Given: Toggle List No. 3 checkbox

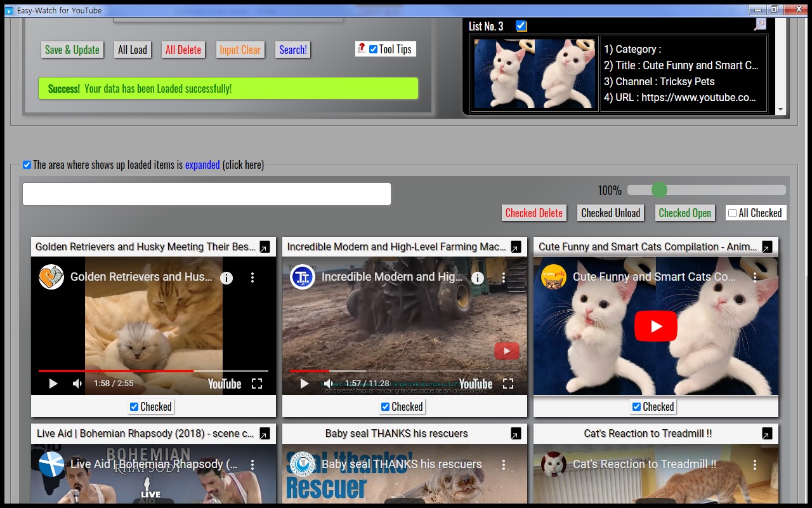Looking at the screenshot, I should point(521,26).
